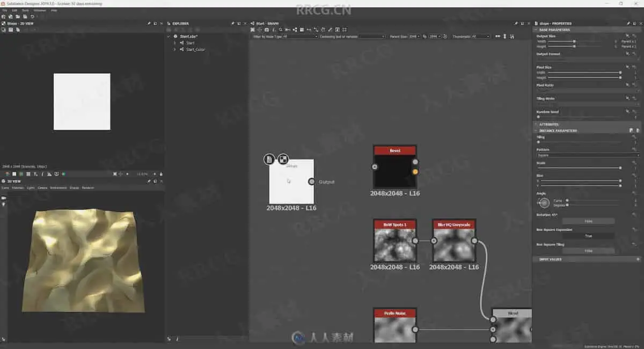Click the undo icon in the main toolbar
Image resolution: width=644 pixels, height=349 pixels.
click(x=32, y=17)
